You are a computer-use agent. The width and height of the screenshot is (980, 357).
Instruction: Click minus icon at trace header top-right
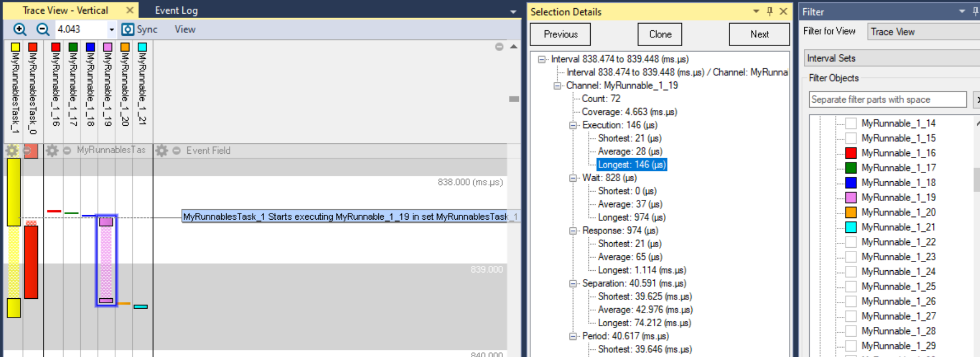coord(499,47)
